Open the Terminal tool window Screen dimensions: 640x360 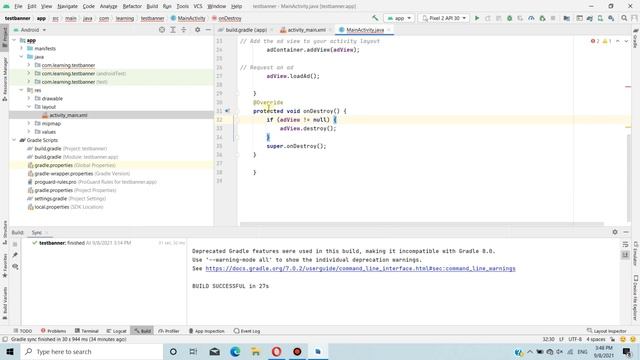coord(87,331)
